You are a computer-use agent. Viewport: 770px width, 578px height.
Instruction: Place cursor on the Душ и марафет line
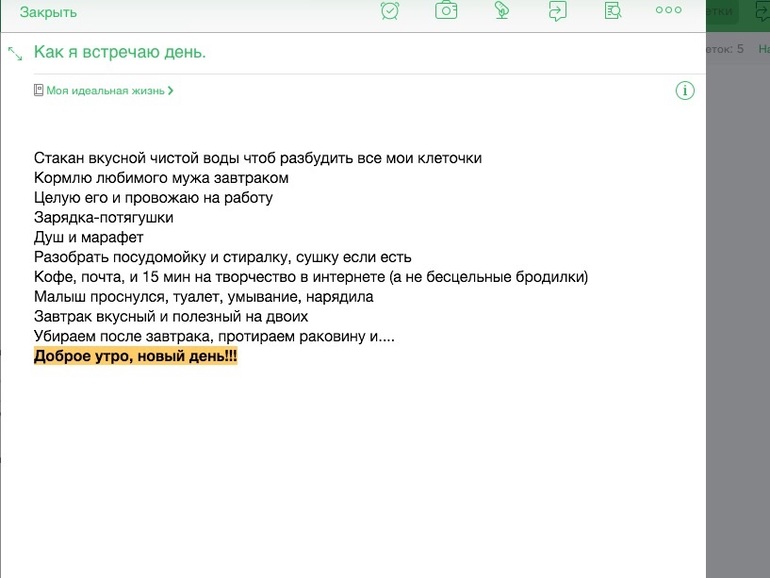point(88,237)
